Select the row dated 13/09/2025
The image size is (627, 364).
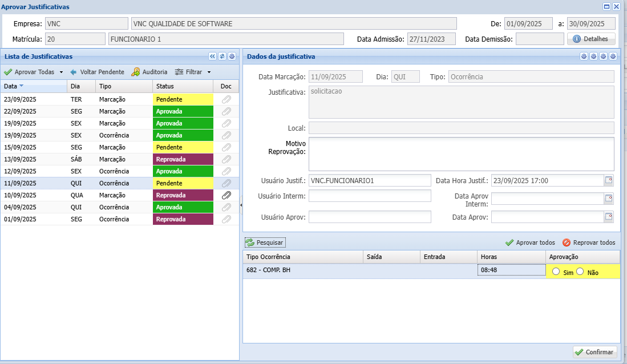click(x=120, y=159)
